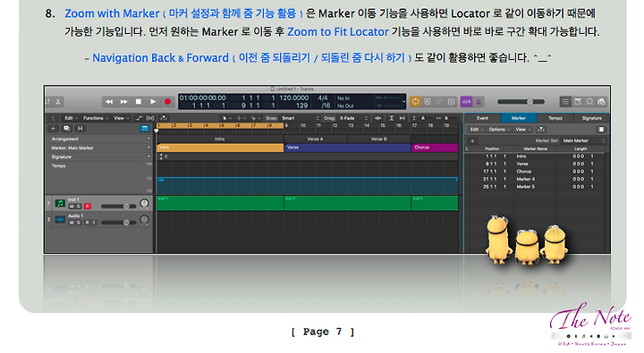Switch to the Event tab
Image resolution: width=644 pixels, height=353 pixels.
pyautogui.click(x=483, y=118)
